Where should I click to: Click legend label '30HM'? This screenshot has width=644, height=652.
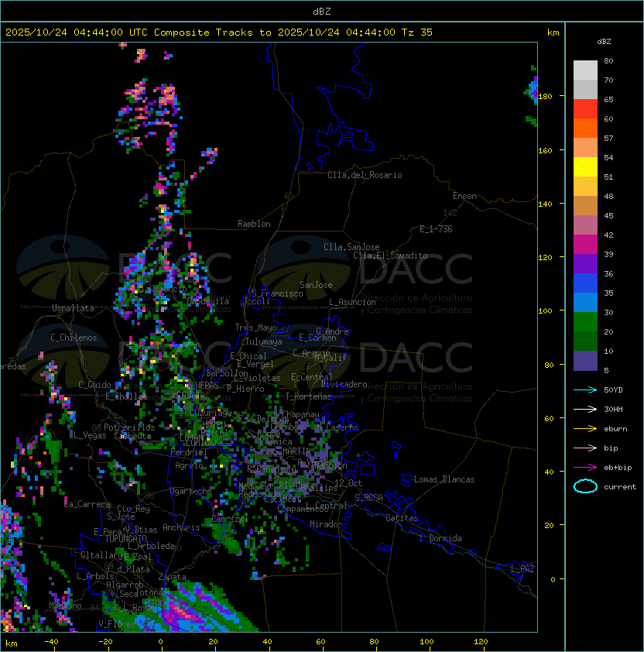click(x=613, y=409)
